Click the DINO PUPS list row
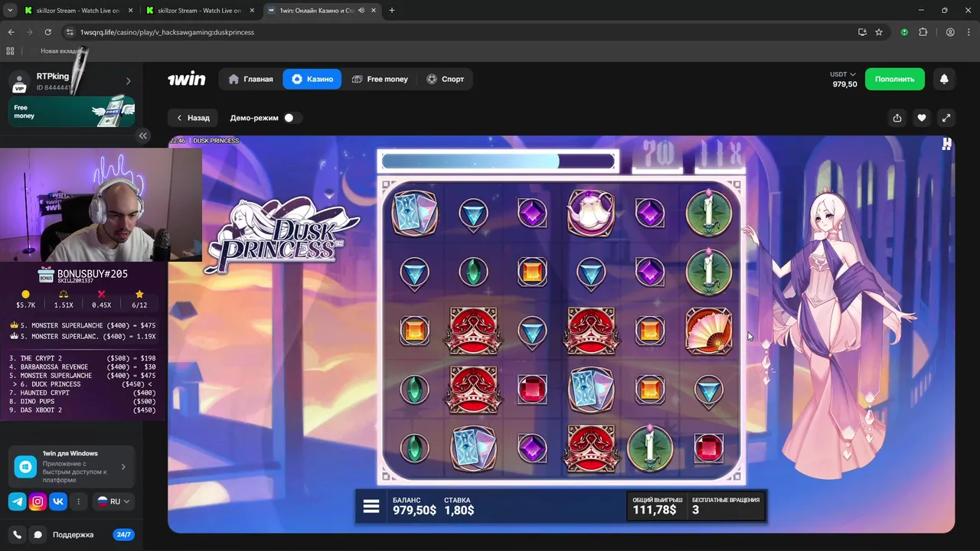 click(x=83, y=402)
